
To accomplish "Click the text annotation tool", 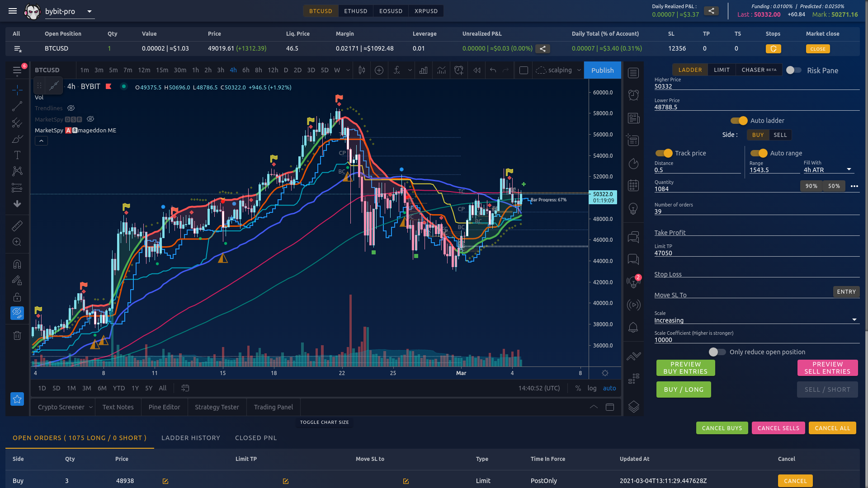I will pos(17,155).
